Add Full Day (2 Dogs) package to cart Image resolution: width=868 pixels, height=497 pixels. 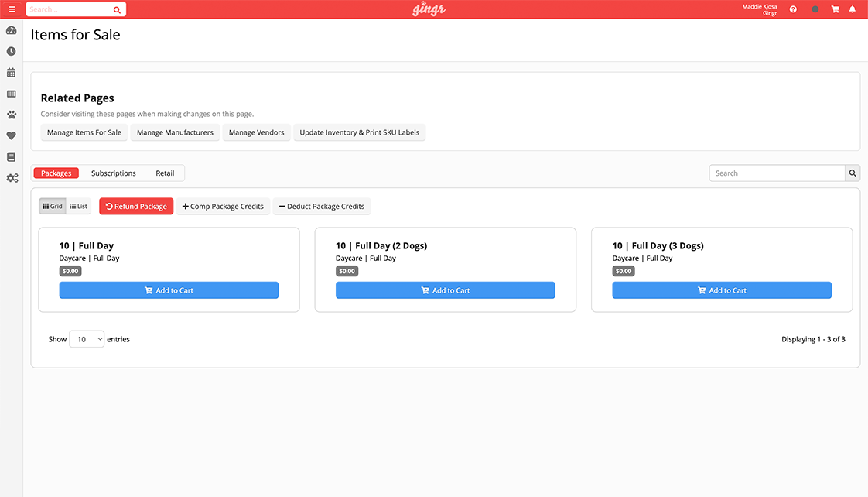tap(446, 290)
